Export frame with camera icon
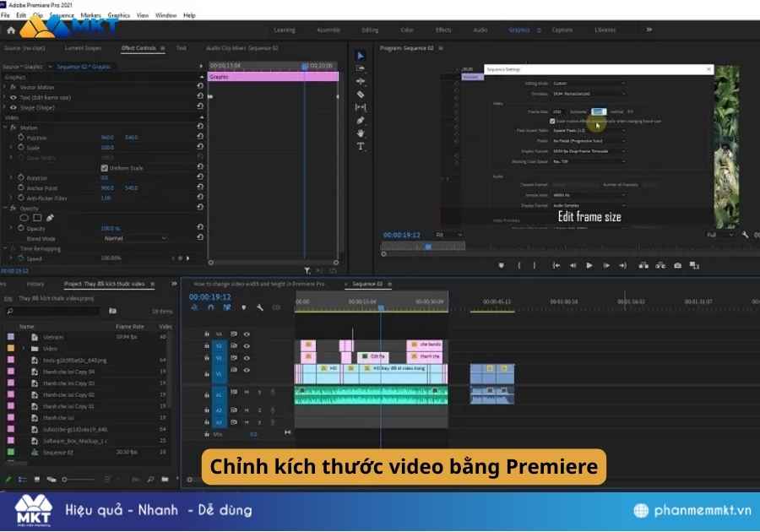Viewport: 760px width, 532px height. tap(677, 265)
